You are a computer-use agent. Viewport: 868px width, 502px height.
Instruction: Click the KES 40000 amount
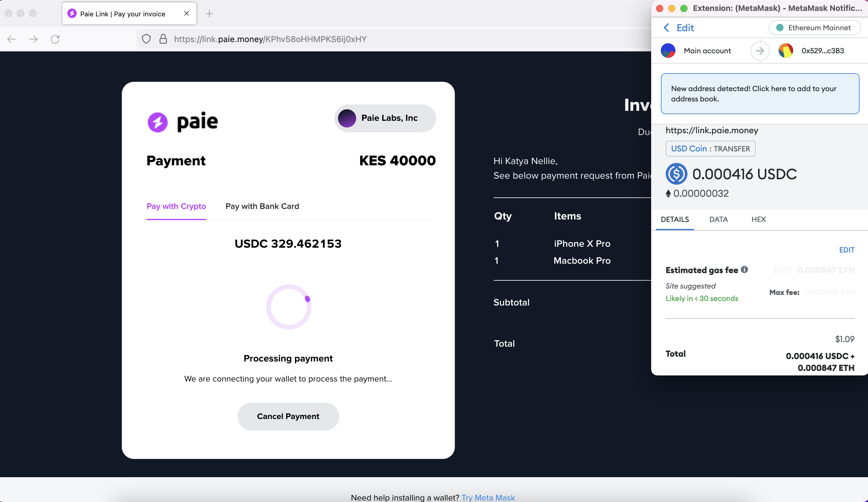[x=397, y=160]
